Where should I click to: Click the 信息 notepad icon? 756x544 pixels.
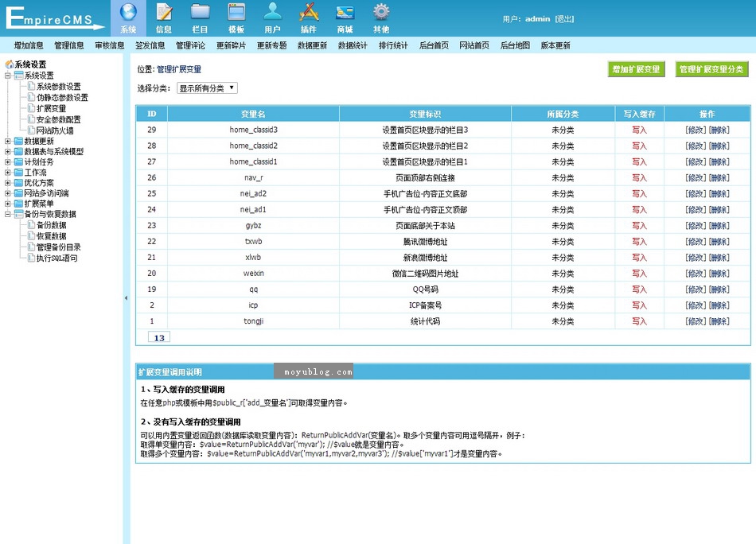164,13
